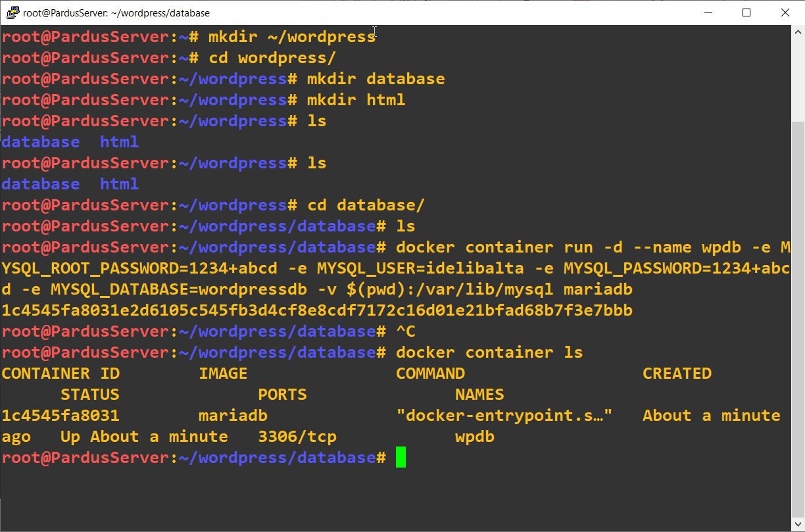Click the long container hash output line
This screenshot has height=532, width=805.
point(316,310)
